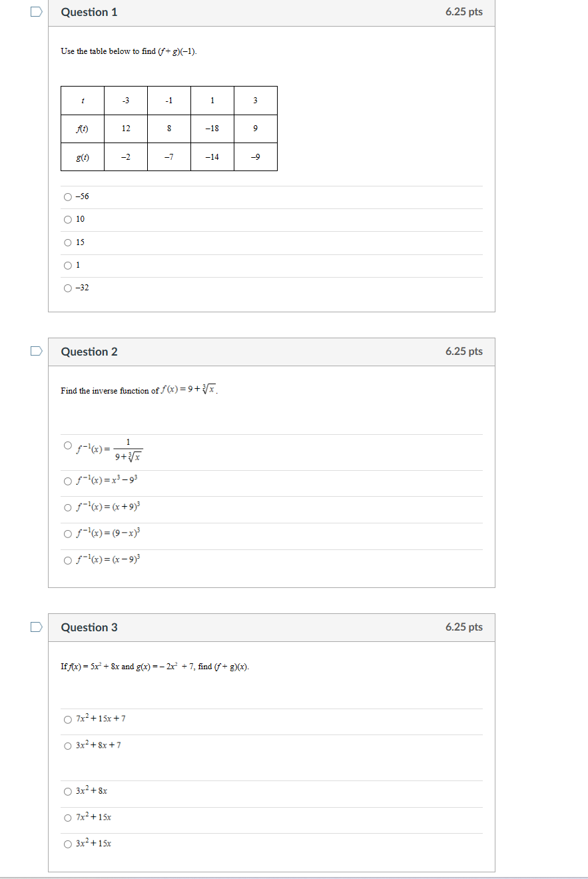Select answer 3x² + 8x + 7

[x=67, y=744]
